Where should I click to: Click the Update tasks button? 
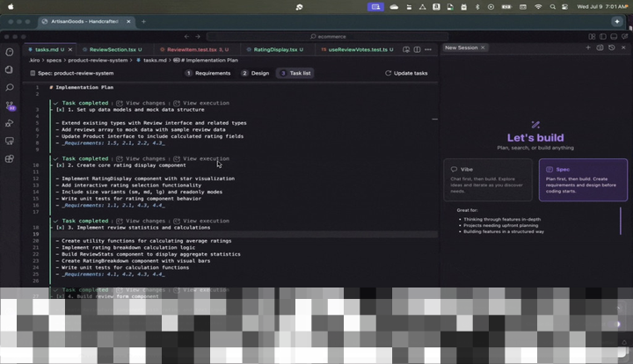(406, 73)
